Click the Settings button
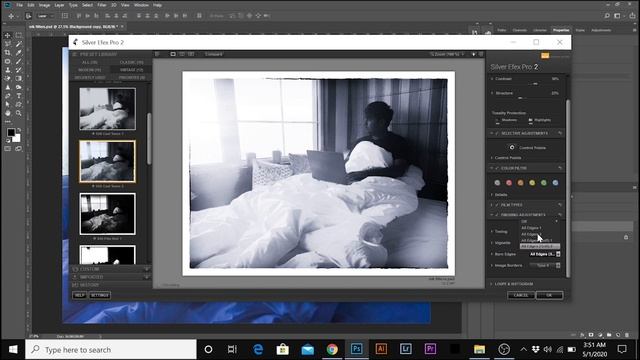The width and height of the screenshot is (640, 360). pyautogui.click(x=100, y=295)
